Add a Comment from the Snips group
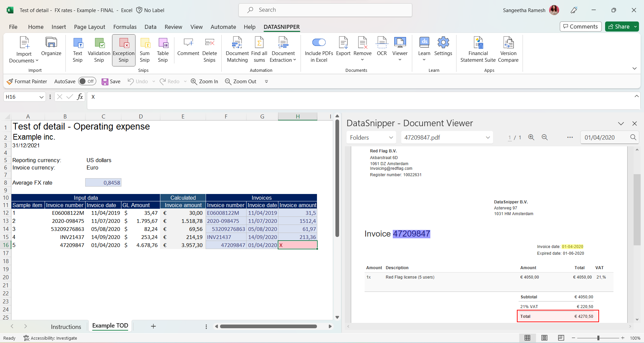 (x=188, y=46)
